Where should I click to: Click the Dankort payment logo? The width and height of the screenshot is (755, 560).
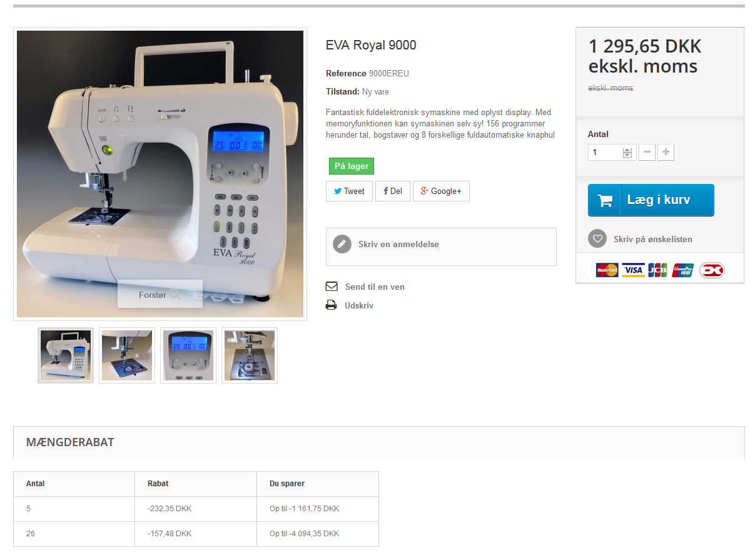(x=712, y=270)
